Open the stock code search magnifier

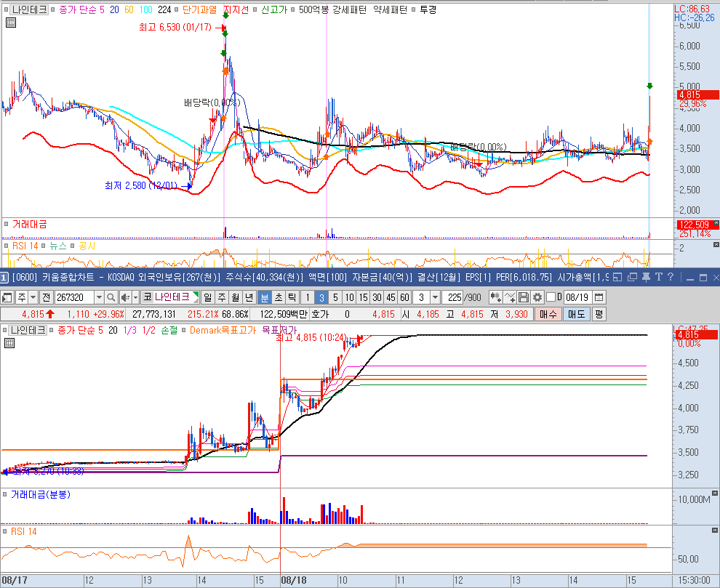coord(111,297)
